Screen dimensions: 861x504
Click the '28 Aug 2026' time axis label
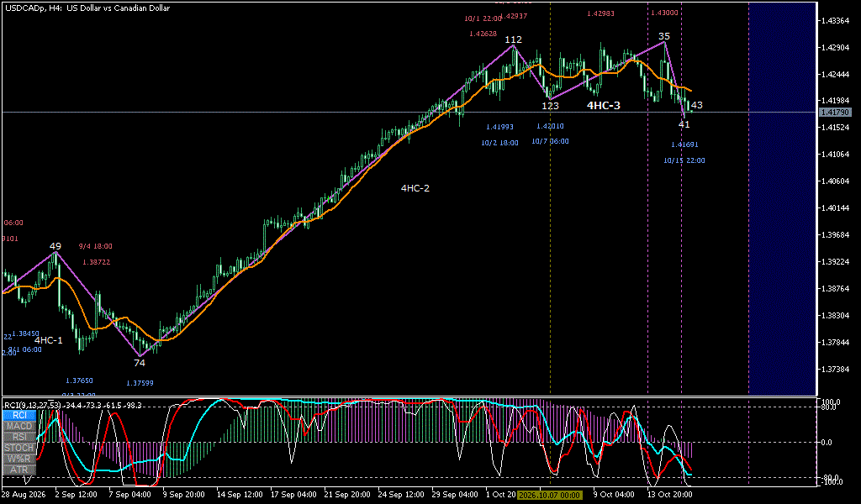24,494
